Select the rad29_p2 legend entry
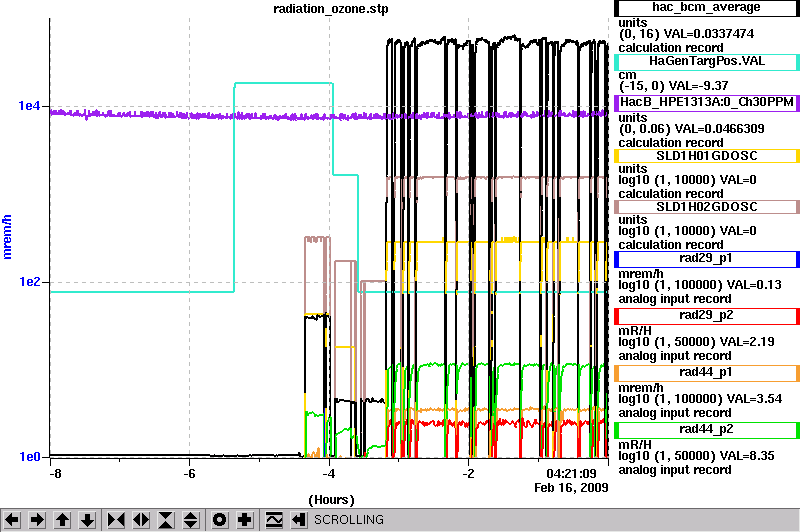 point(707,316)
